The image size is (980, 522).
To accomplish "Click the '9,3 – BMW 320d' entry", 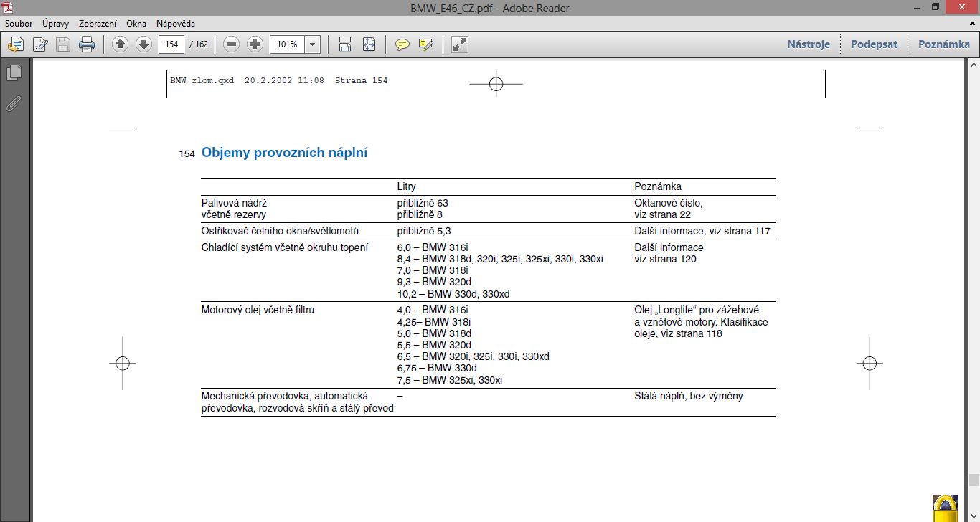I will coord(434,282).
